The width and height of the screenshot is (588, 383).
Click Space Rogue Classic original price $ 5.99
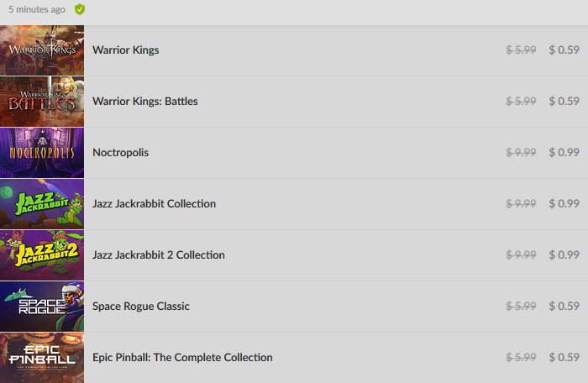click(521, 306)
